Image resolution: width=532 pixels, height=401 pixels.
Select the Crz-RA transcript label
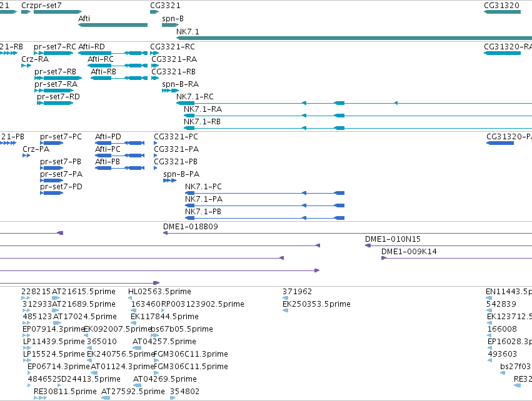pos(35,59)
